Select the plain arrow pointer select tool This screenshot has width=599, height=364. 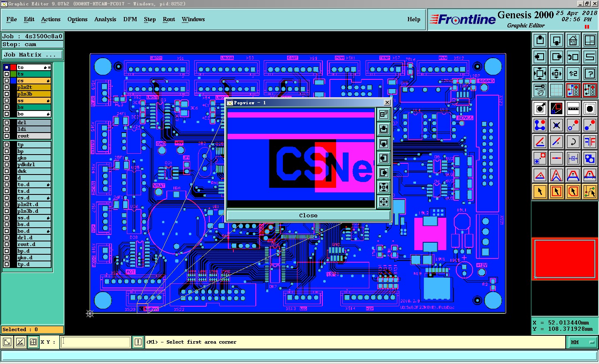540,192
